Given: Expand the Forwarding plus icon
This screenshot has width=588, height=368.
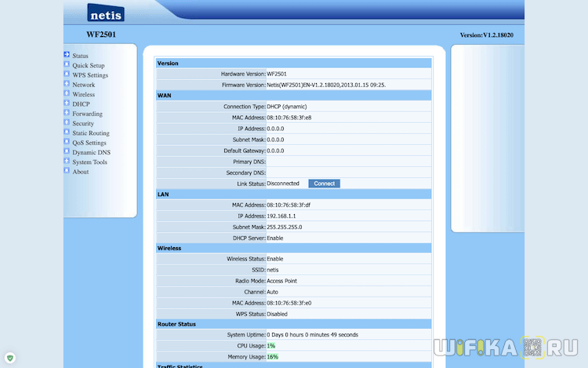Looking at the screenshot, I should [67, 112].
